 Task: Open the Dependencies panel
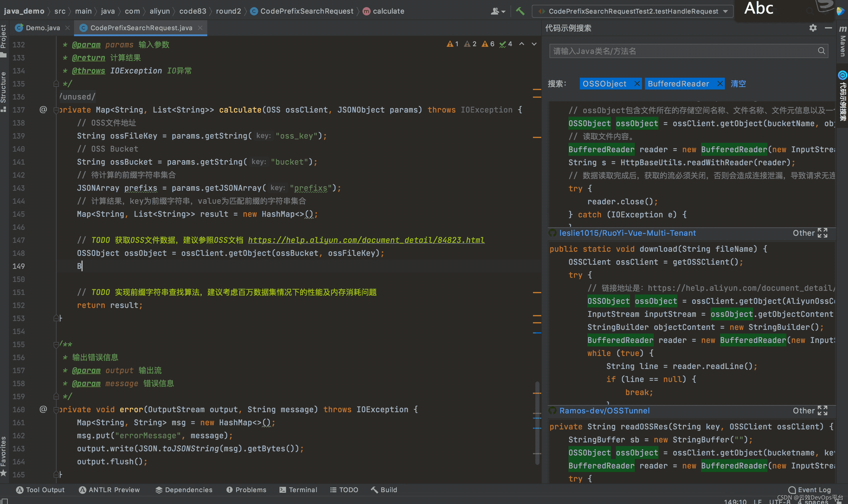click(x=184, y=490)
